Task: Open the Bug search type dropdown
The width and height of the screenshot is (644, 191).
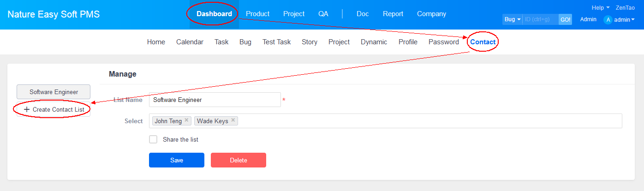Action: (x=512, y=19)
